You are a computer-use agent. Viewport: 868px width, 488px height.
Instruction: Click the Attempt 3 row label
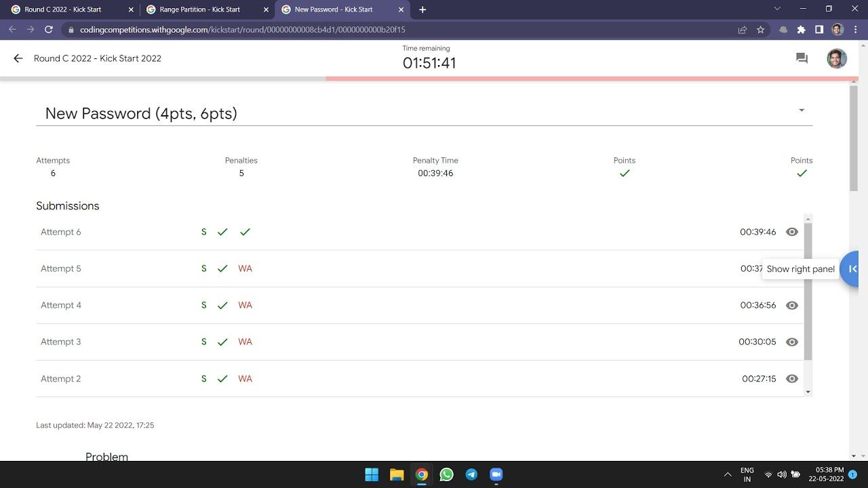tap(60, 342)
